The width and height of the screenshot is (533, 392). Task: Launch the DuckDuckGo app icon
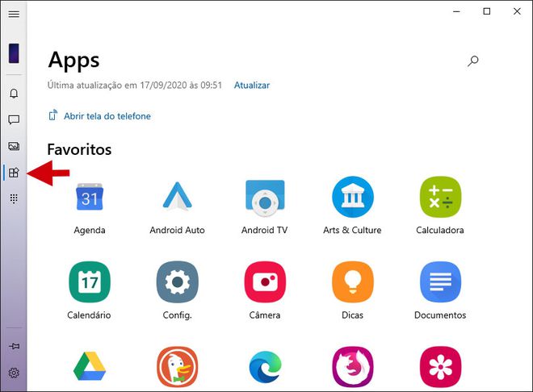click(x=177, y=366)
